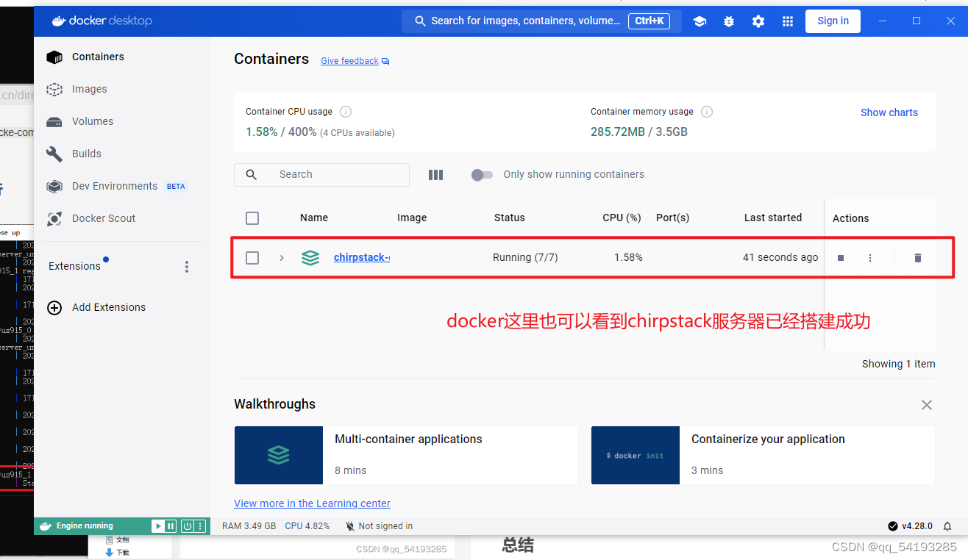
Task: Toggle Only show running containers
Action: [x=482, y=175]
